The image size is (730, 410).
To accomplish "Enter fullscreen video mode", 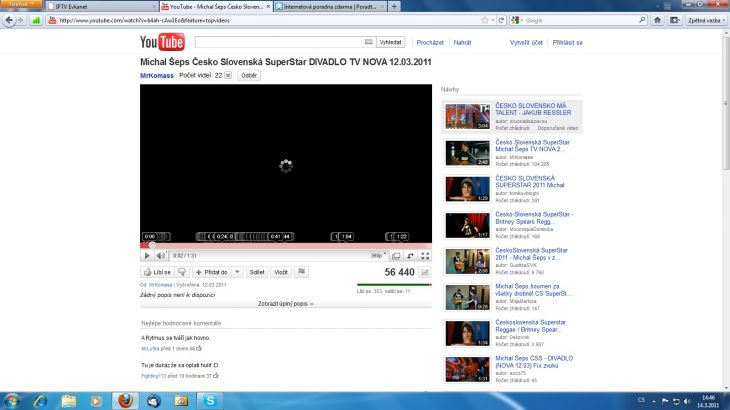I will [x=425, y=255].
